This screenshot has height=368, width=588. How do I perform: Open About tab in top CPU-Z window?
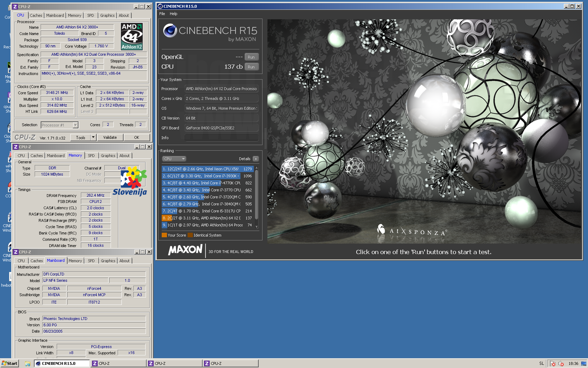click(x=124, y=15)
